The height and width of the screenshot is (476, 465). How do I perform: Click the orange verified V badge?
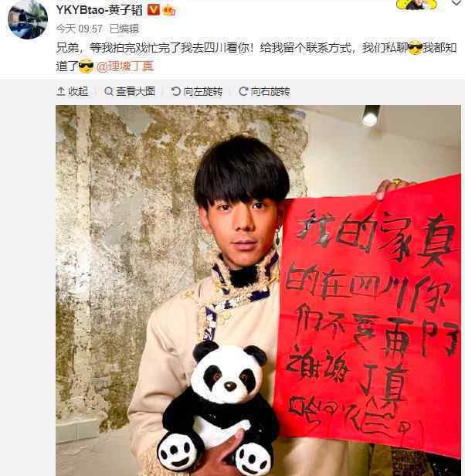153,10
